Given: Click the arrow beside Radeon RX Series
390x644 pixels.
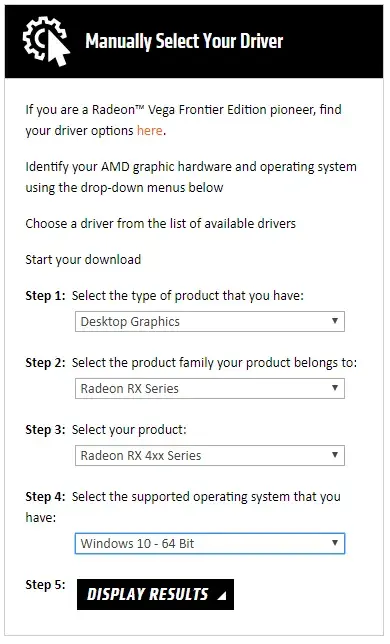Looking at the screenshot, I should [x=335, y=388].
